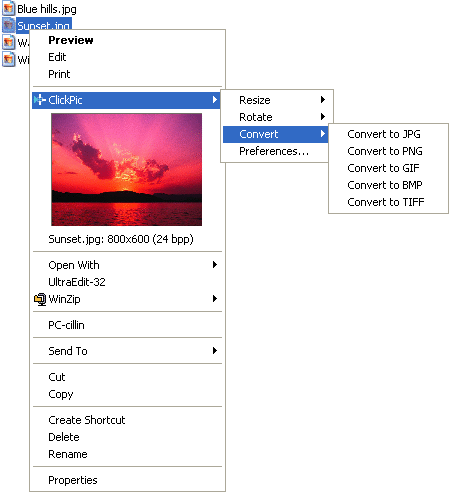The image size is (453, 498).
Task: Select UltraEdit-32 from the menu
Action: pos(127,282)
